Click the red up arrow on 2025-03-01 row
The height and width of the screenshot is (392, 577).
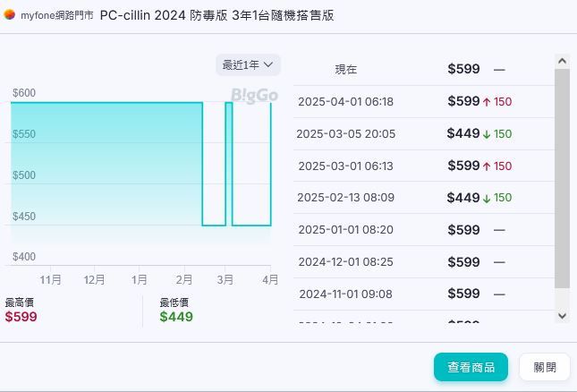[x=487, y=166]
